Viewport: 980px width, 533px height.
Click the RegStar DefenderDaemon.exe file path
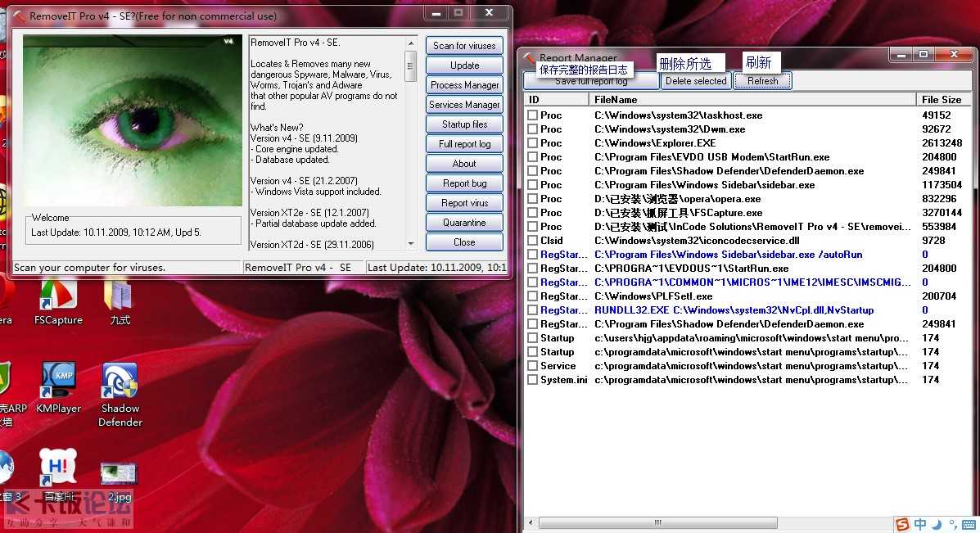[729, 324]
